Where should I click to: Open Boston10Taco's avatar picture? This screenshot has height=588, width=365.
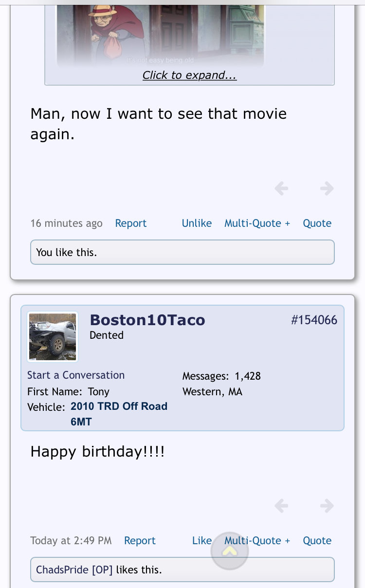point(53,337)
